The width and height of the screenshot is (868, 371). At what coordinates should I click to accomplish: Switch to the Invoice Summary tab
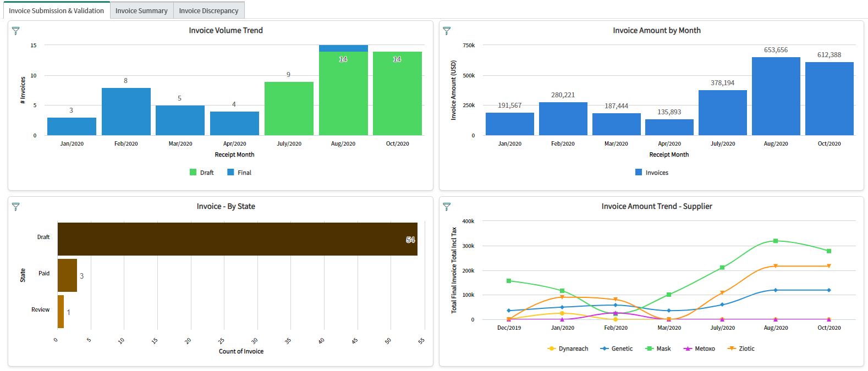click(x=141, y=10)
